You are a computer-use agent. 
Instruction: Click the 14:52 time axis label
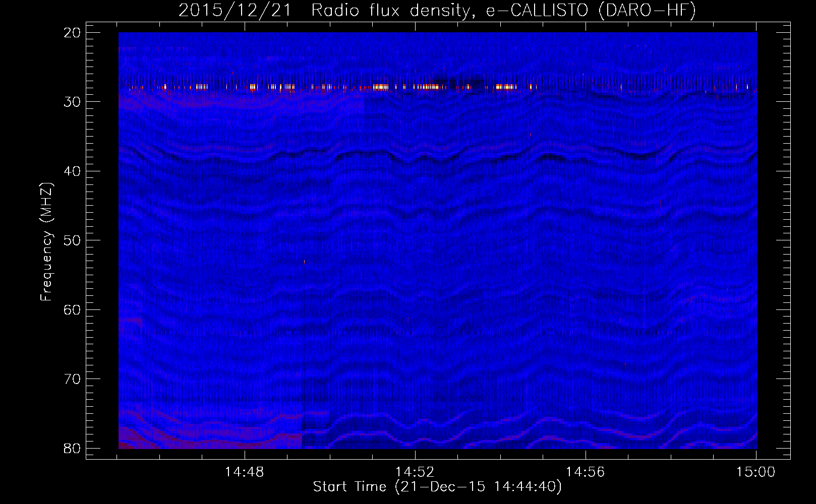pyautogui.click(x=415, y=472)
